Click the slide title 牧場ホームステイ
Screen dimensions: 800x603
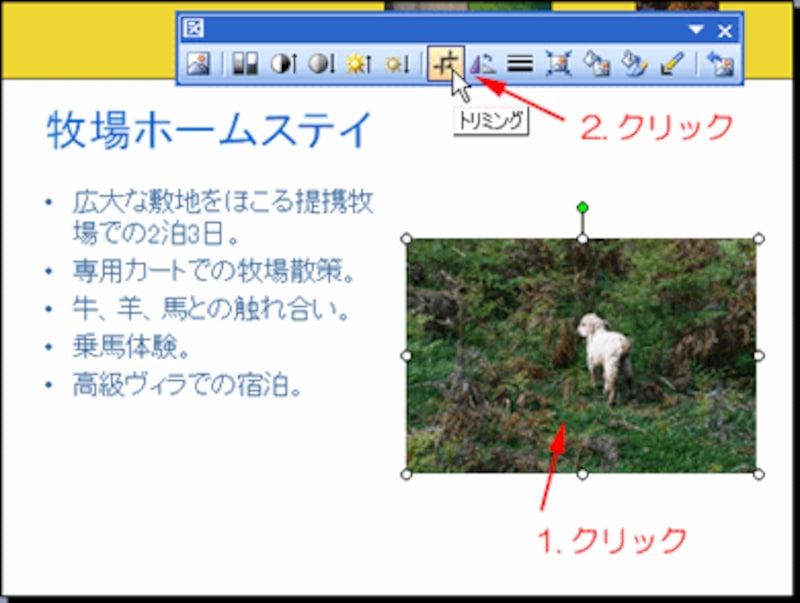click(x=209, y=131)
